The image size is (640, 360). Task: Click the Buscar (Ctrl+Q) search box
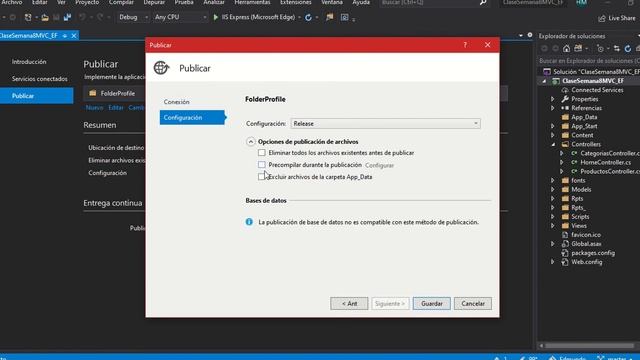point(435,2)
